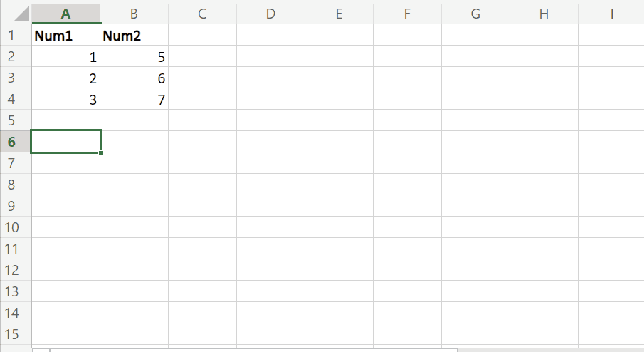The width and height of the screenshot is (644, 352).
Task: Select the column G header
Action: click(x=475, y=13)
